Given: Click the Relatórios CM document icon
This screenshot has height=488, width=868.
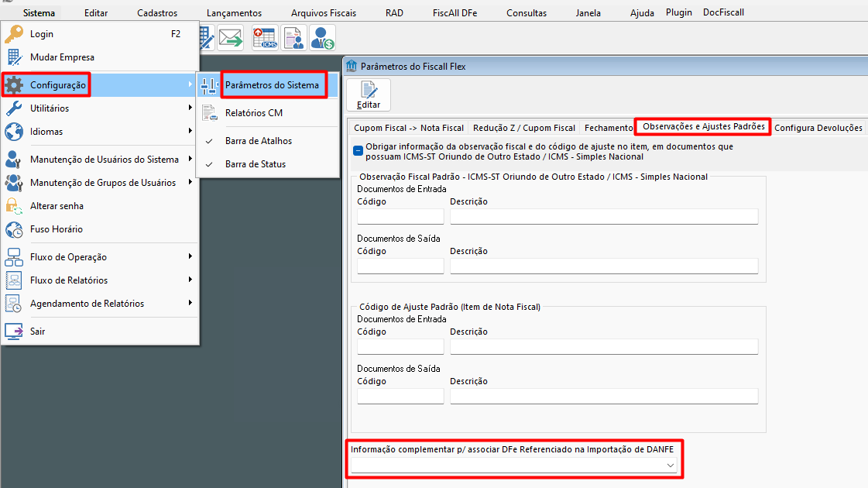Looking at the screenshot, I should click(x=209, y=113).
